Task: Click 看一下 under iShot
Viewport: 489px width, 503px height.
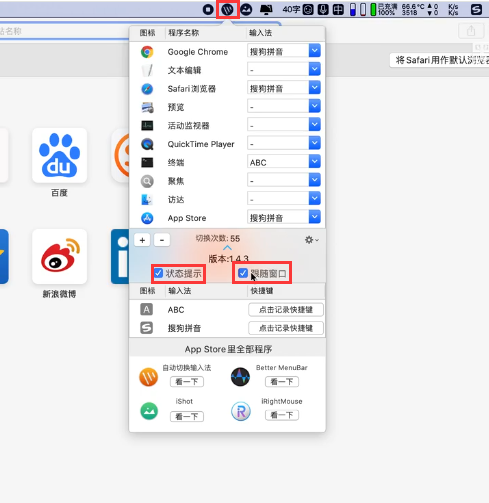Action: point(187,416)
